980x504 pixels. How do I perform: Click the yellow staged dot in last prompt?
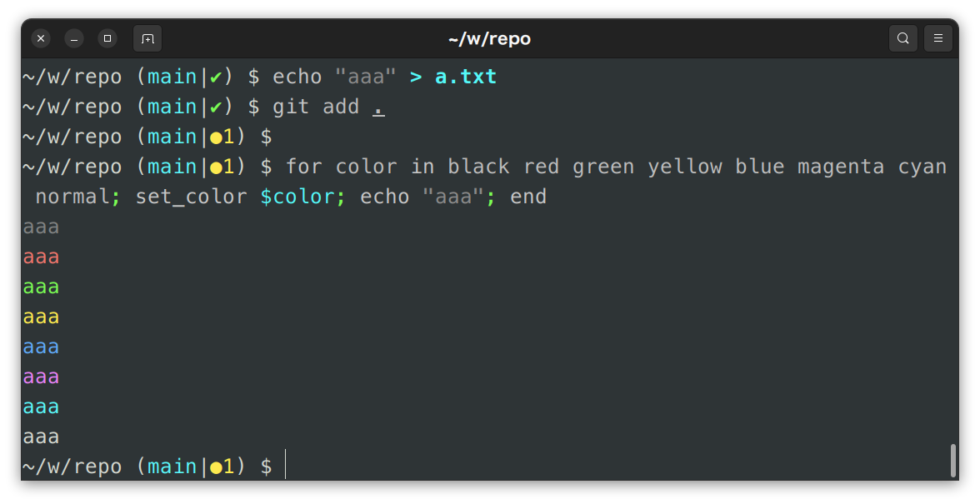(216, 467)
